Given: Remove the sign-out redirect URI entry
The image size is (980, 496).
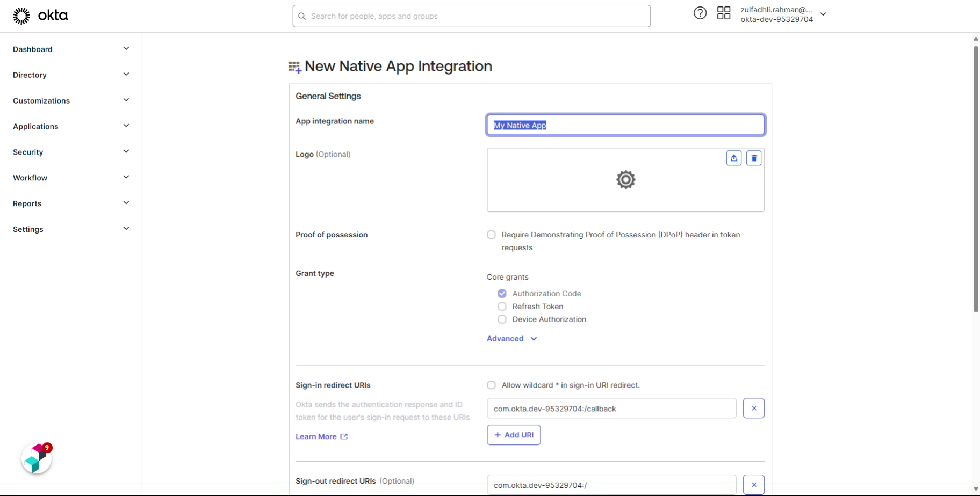Looking at the screenshot, I should 754,485.
